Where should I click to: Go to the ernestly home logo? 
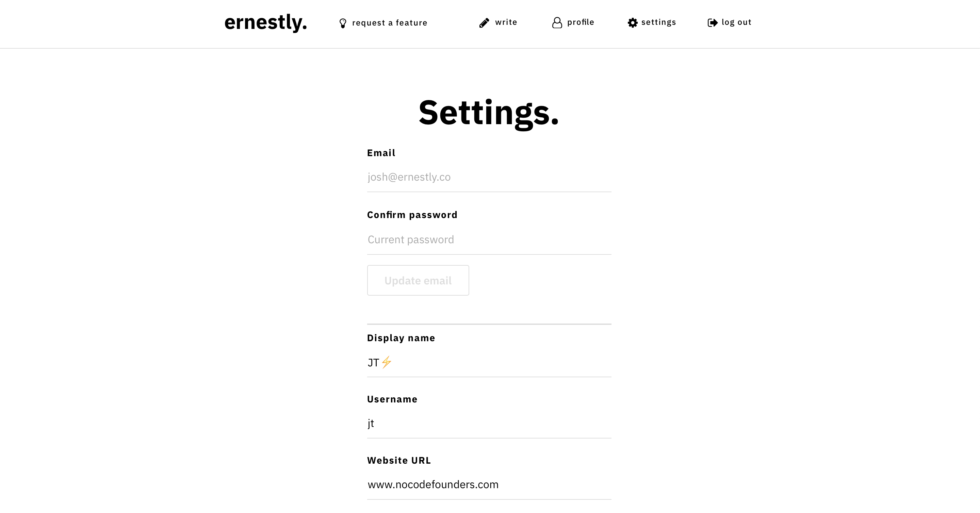[265, 22]
